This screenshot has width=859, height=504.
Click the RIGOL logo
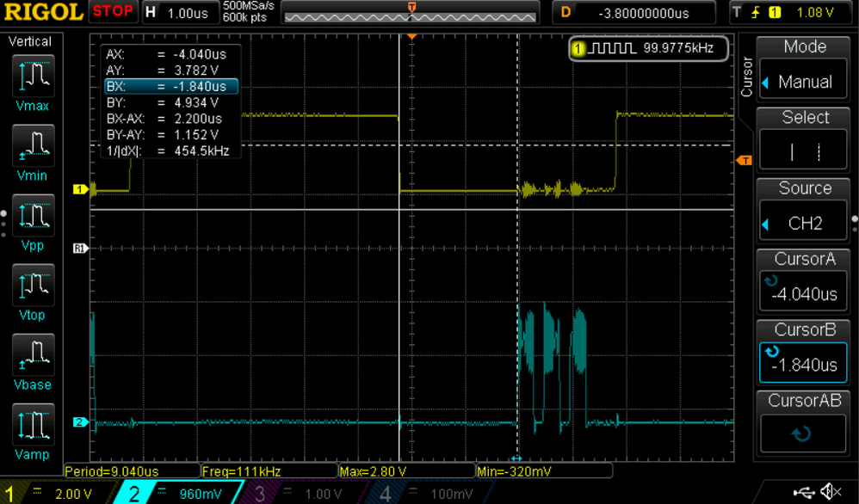(x=43, y=11)
